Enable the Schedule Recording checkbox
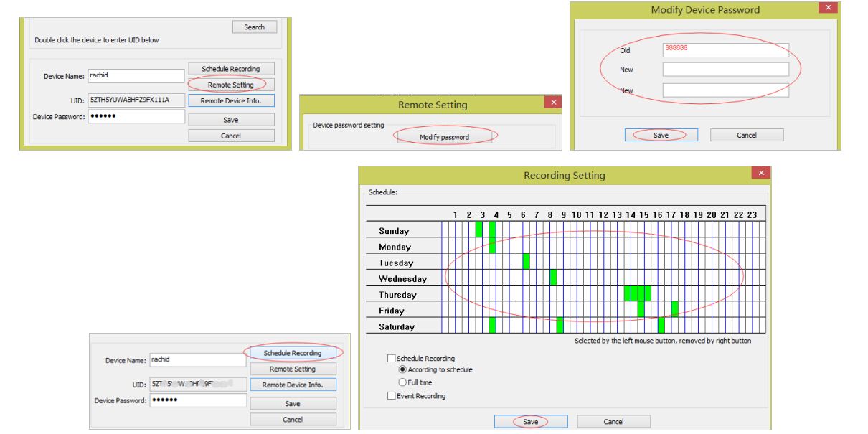The height and width of the screenshot is (434, 868). pyautogui.click(x=391, y=358)
